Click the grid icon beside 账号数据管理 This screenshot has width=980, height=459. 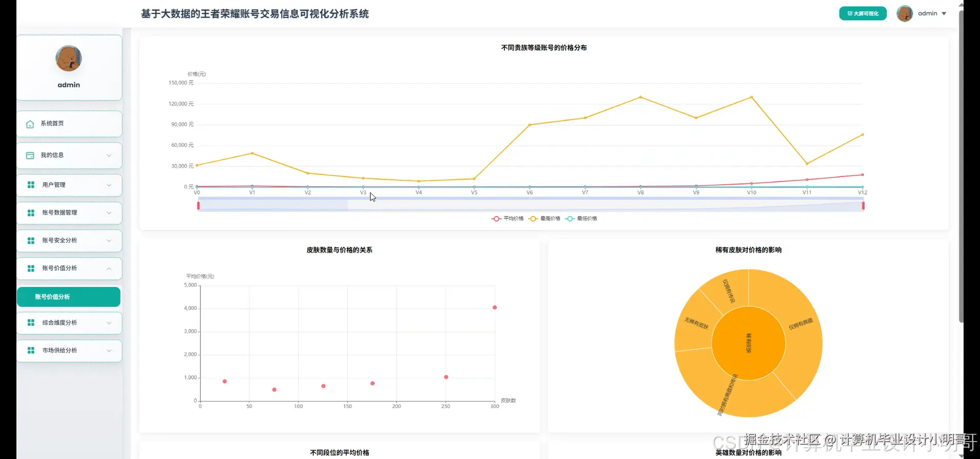click(x=31, y=213)
